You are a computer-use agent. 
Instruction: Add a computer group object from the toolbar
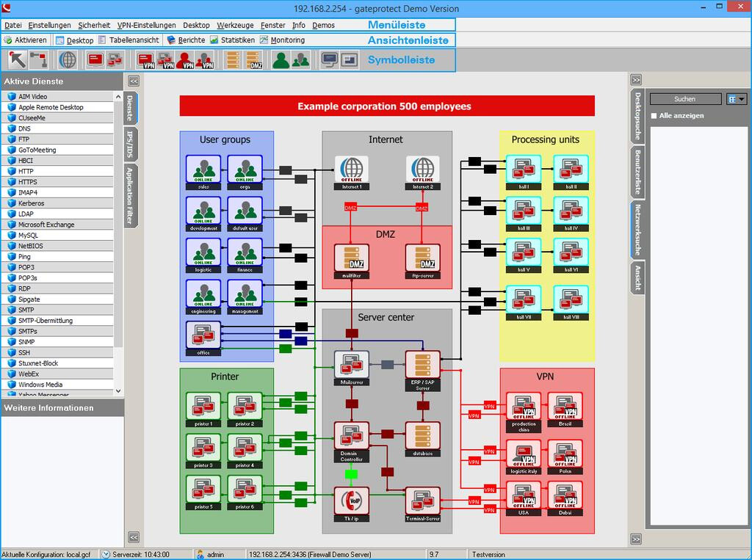pyautogui.click(x=115, y=60)
